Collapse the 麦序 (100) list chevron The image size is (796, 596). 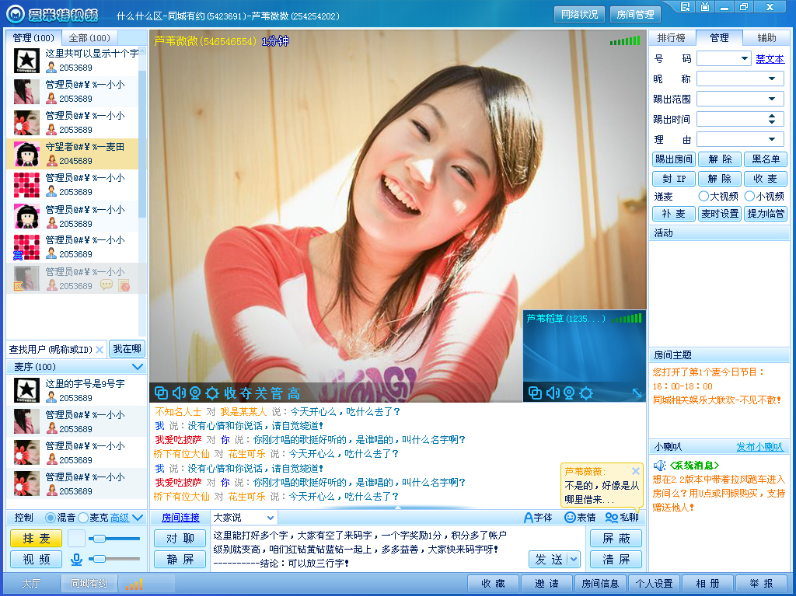[137, 367]
